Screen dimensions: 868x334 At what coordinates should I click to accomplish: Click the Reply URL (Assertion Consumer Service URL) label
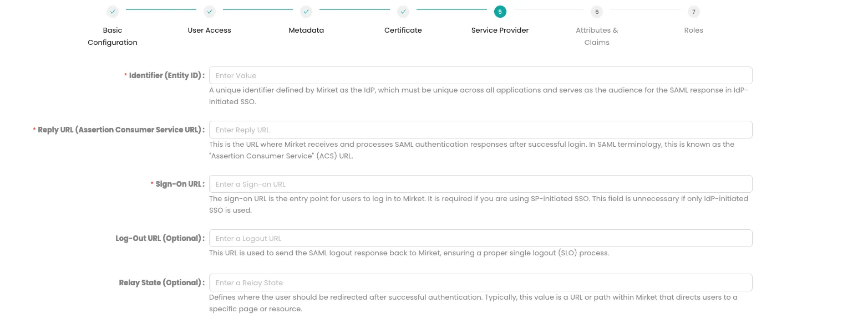coord(119,130)
